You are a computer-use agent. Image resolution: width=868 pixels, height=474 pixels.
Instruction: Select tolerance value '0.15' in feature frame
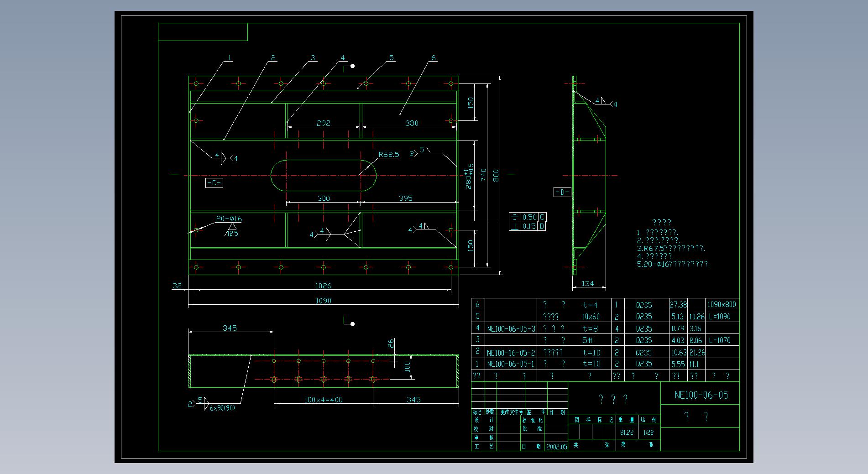(529, 226)
